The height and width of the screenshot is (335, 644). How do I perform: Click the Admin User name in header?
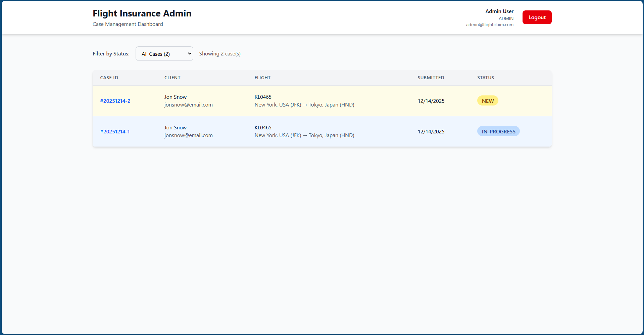click(499, 11)
